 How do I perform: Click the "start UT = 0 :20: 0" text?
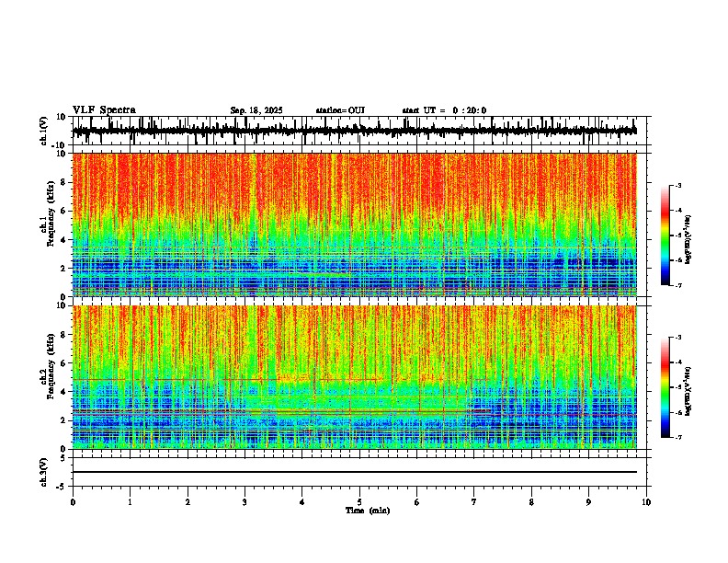(444, 110)
